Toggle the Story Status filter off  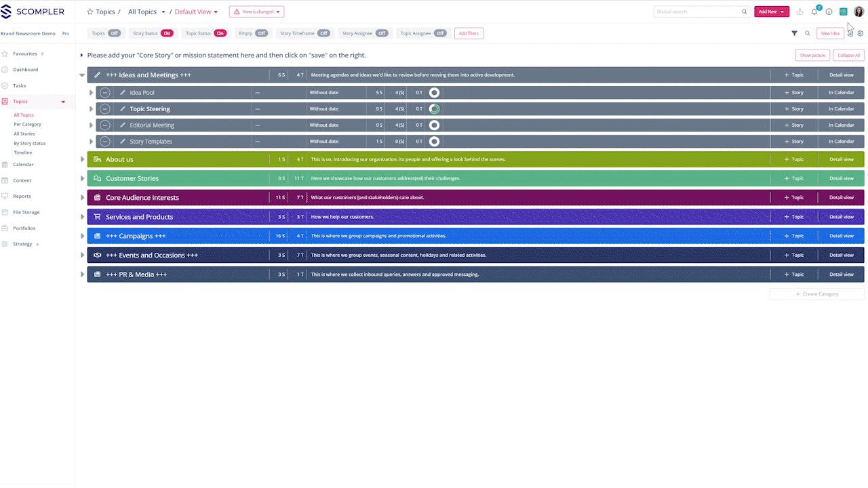[x=167, y=33]
